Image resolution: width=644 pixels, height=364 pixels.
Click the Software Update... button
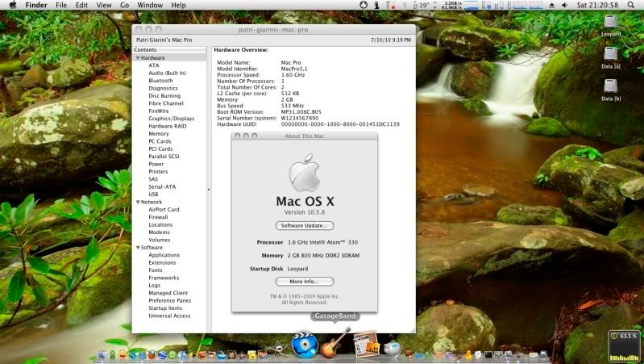[x=305, y=225]
